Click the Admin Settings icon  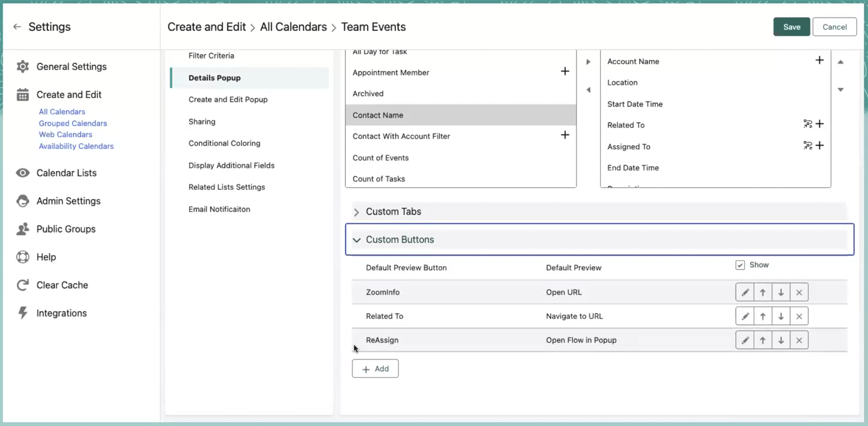click(x=22, y=201)
